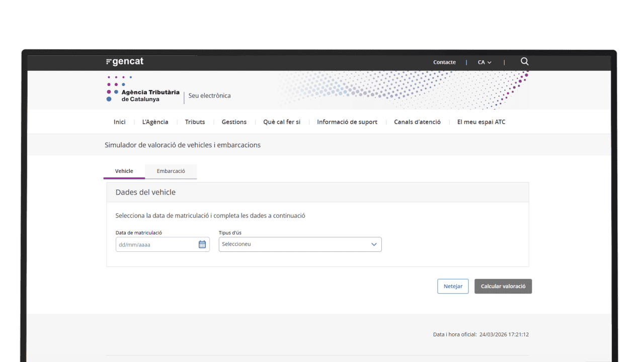Open Canals d'atenció menu item

(x=417, y=122)
